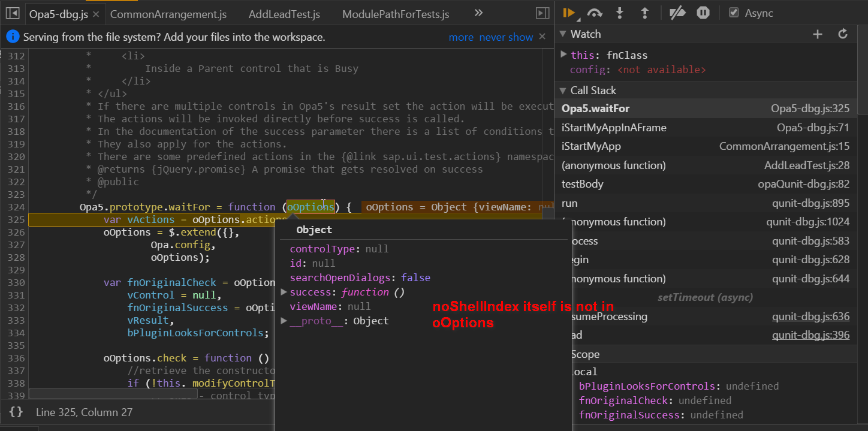868x431 pixels.
Task: Select the 'run' stack frame
Action: tap(706, 203)
